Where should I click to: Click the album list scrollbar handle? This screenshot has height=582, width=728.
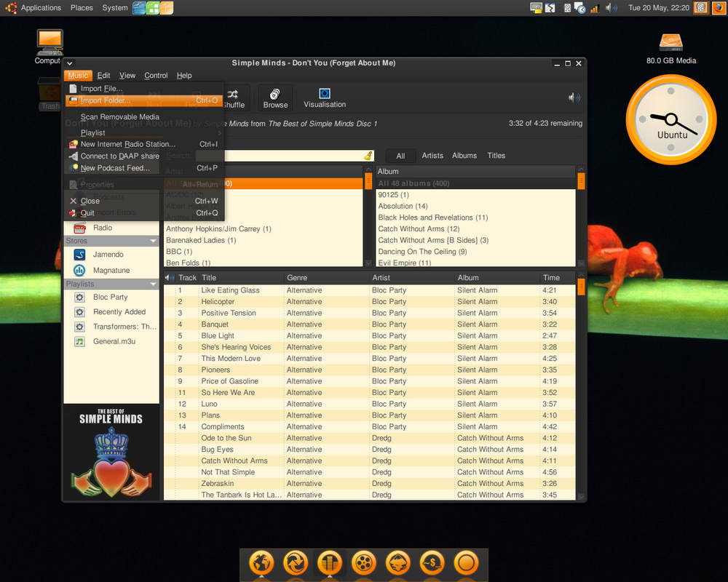581,180
